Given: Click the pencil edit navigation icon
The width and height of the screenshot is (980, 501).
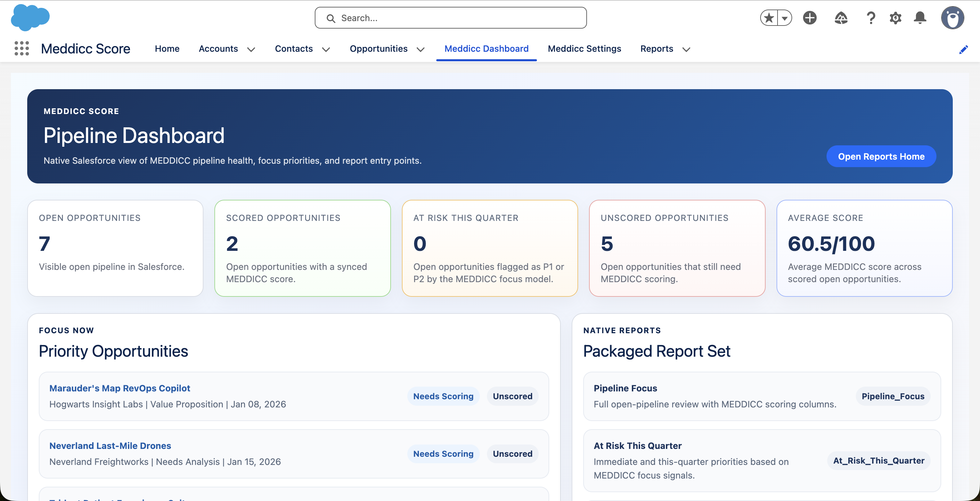Looking at the screenshot, I should pyautogui.click(x=963, y=50).
